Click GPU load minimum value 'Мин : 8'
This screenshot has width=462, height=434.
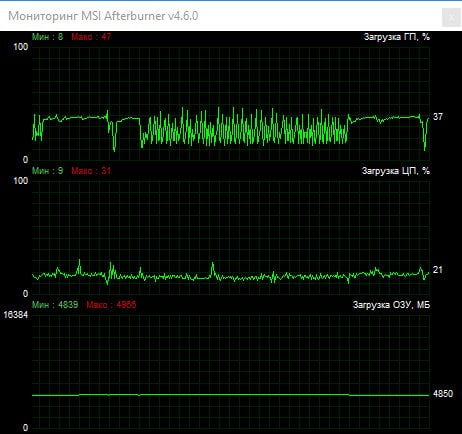coord(47,36)
